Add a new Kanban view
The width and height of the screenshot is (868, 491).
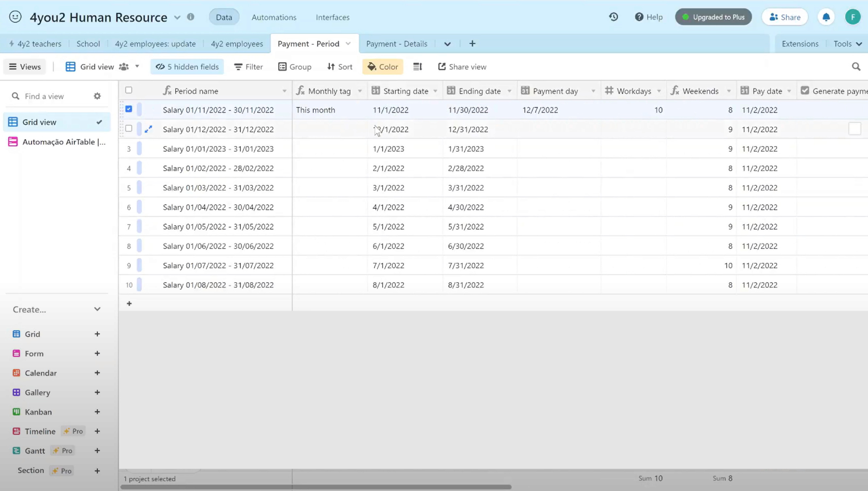tap(97, 412)
